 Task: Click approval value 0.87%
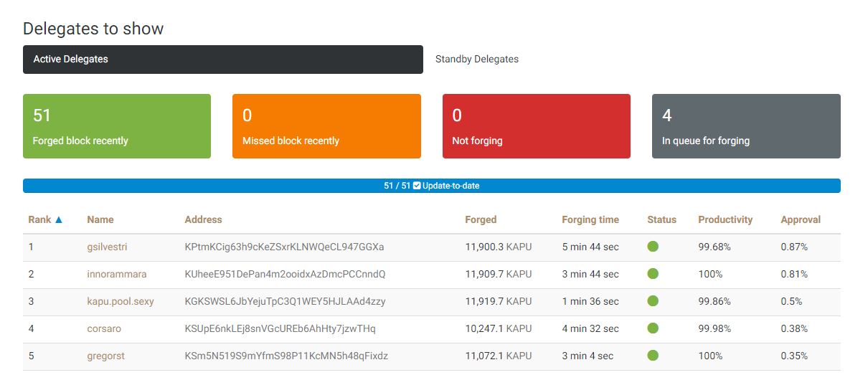coord(794,247)
